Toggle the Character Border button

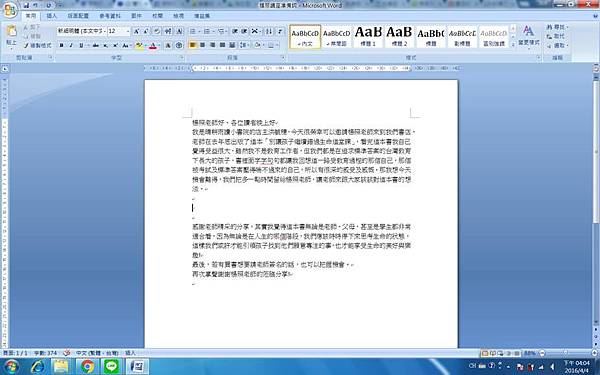pos(179,31)
